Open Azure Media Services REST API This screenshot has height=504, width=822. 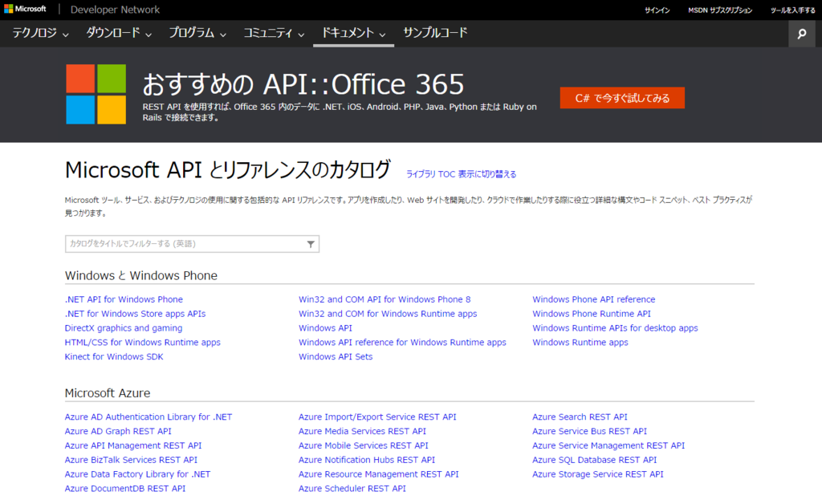click(362, 431)
